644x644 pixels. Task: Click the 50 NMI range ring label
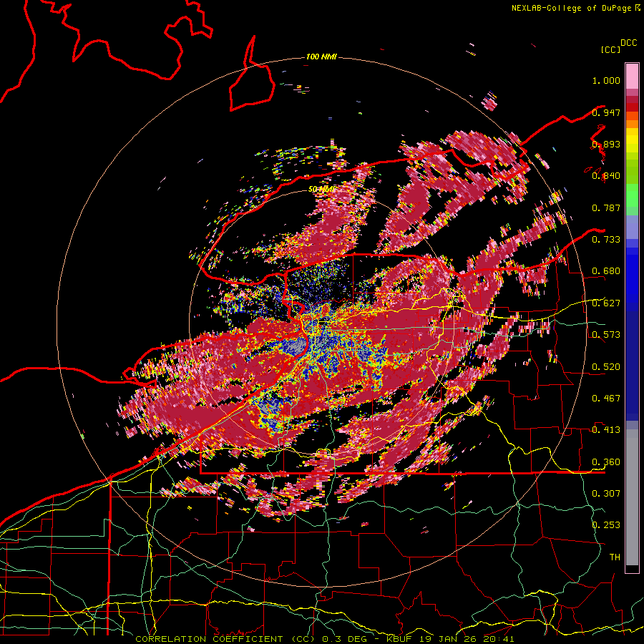(x=322, y=189)
